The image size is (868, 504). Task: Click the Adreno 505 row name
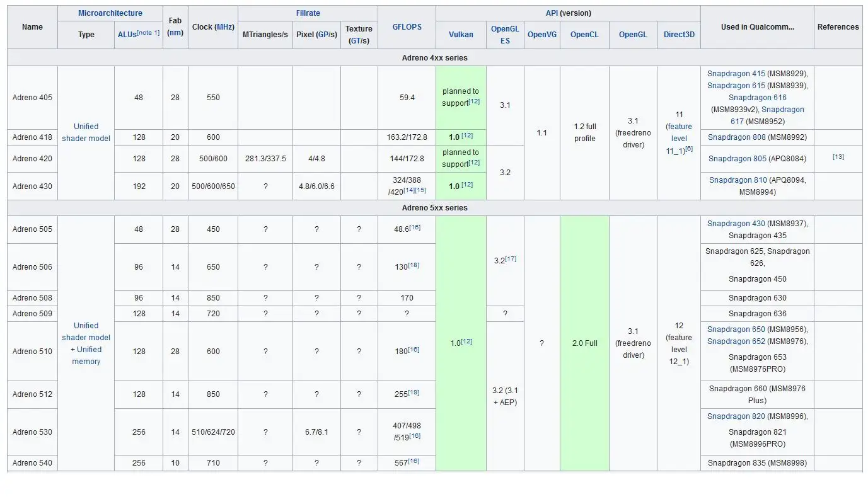tap(32, 229)
